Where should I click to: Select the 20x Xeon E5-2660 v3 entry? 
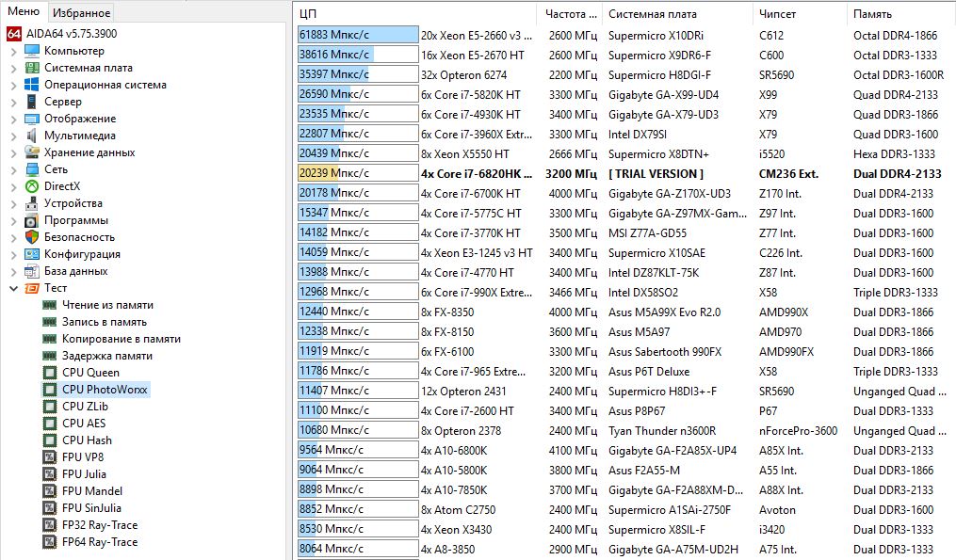point(477,36)
